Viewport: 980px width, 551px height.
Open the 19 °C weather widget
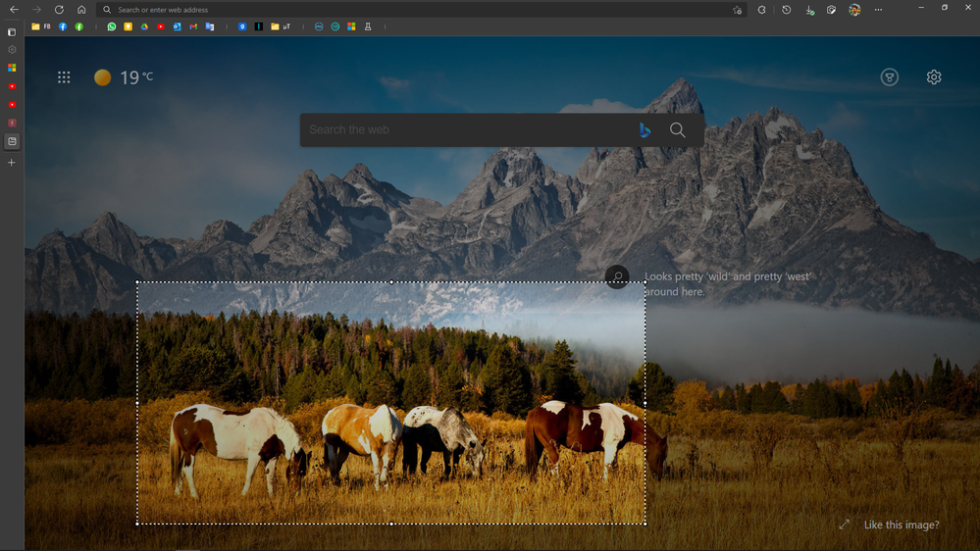[124, 76]
